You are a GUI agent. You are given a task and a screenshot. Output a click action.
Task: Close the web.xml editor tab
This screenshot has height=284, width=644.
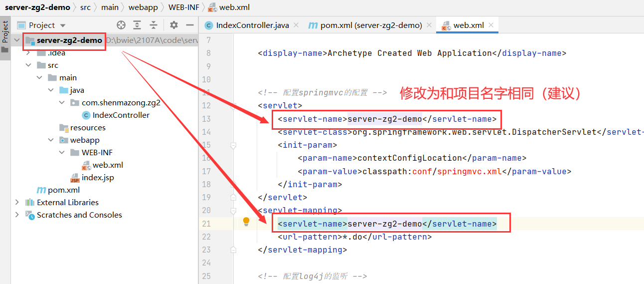[491, 25]
